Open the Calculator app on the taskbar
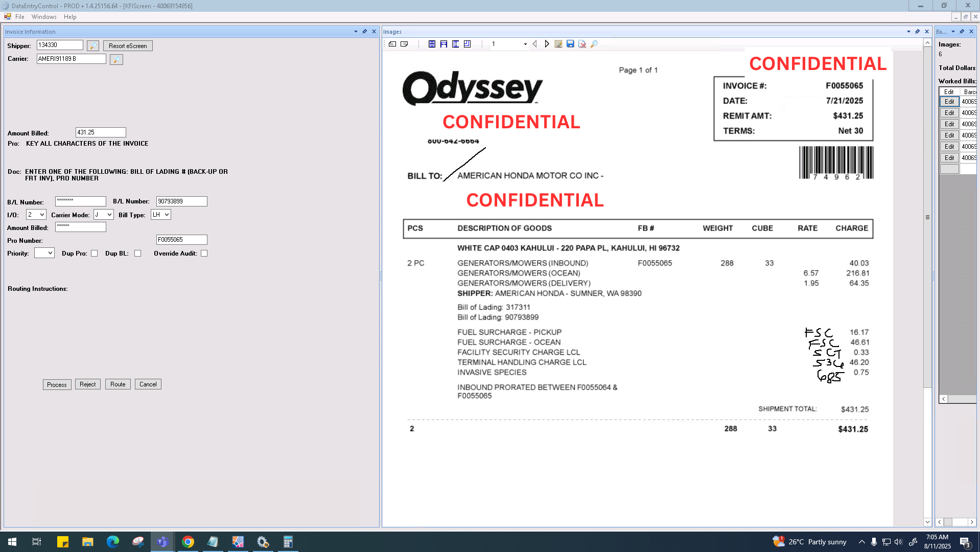 [288, 542]
